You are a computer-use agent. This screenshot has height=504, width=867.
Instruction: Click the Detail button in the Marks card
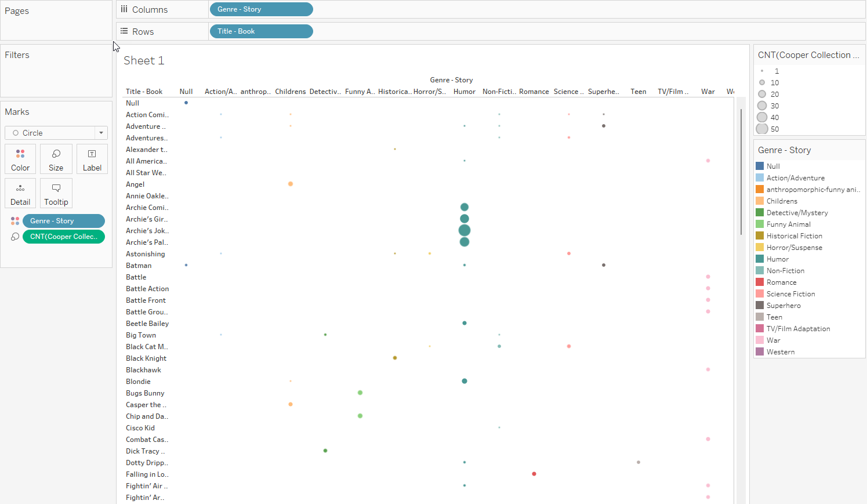[20, 193]
